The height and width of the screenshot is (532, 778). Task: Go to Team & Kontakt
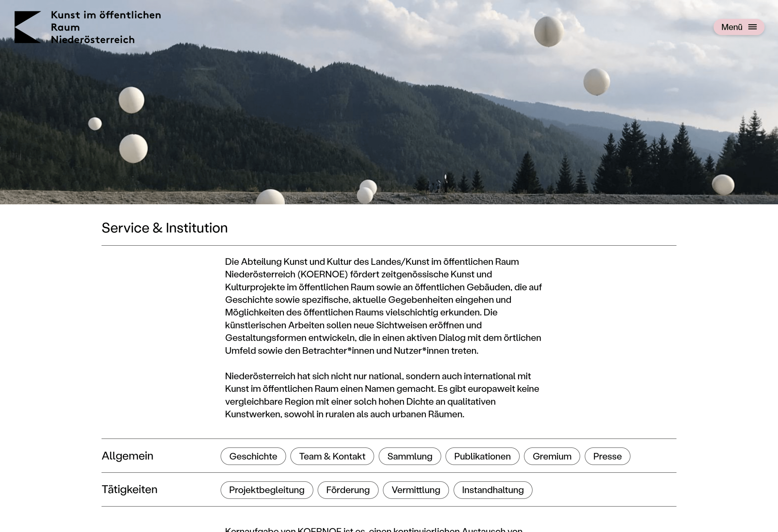tap(332, 456)
